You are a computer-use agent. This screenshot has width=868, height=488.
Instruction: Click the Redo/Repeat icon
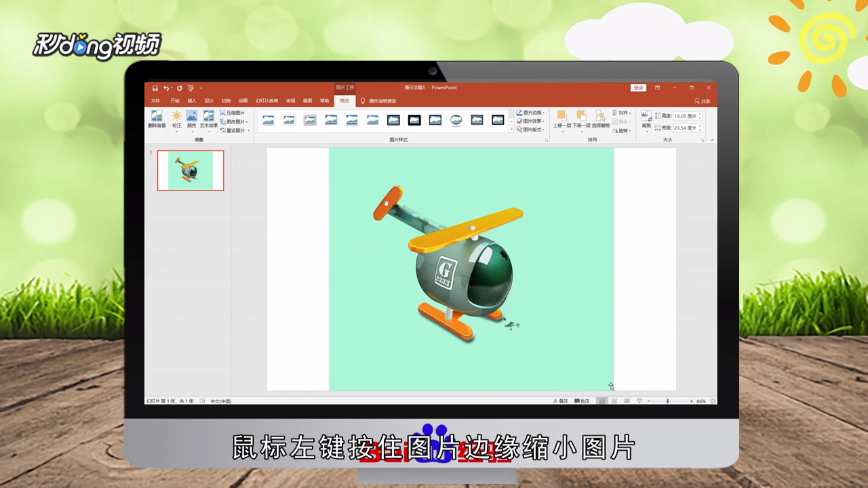click(x=180, y=88)
